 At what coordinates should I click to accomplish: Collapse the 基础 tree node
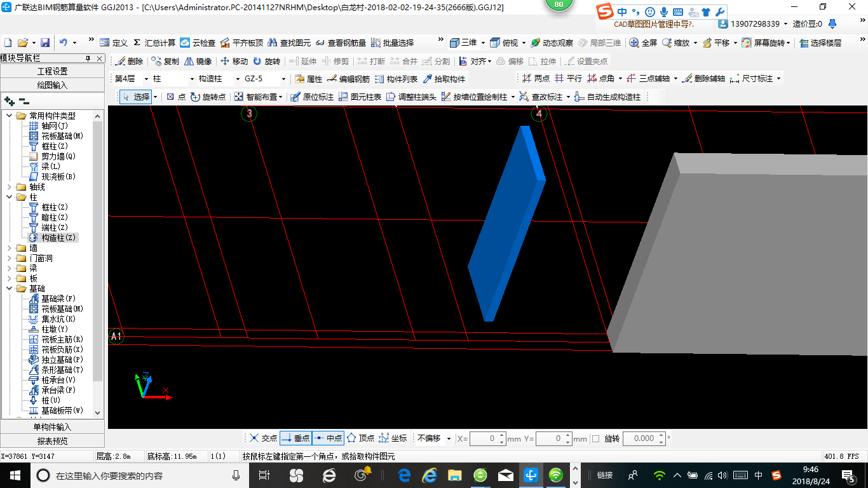9,288
